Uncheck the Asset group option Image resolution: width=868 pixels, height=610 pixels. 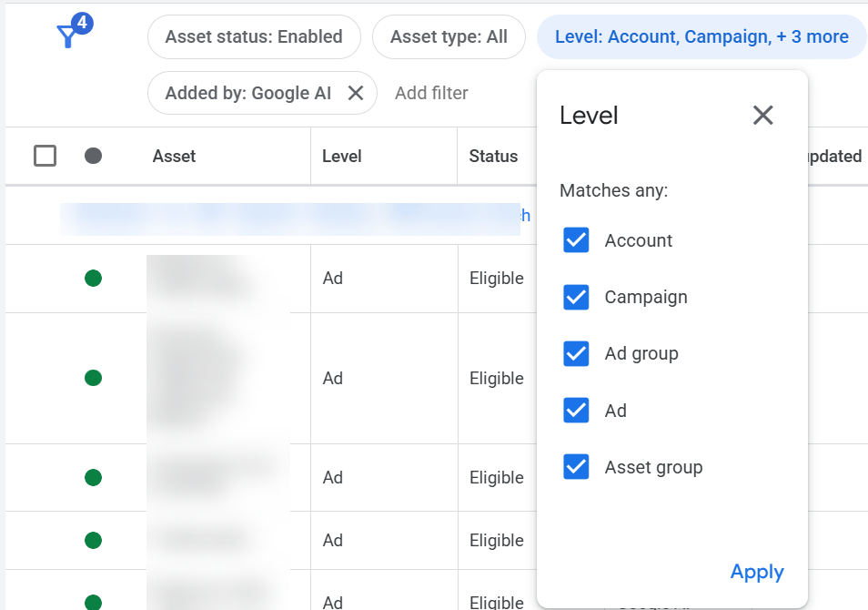click(x=575, y=467)
